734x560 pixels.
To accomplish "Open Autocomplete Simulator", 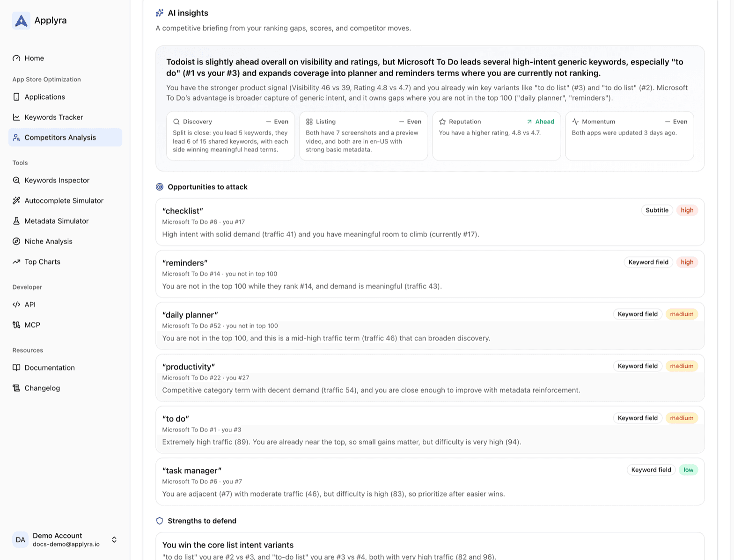I will point(65,201).
